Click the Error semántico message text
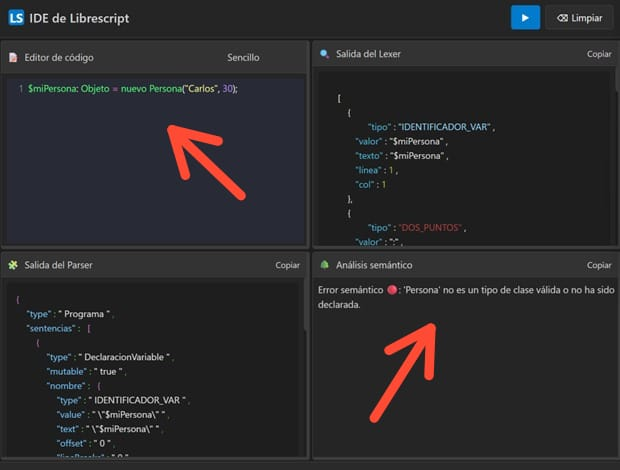 466,297
